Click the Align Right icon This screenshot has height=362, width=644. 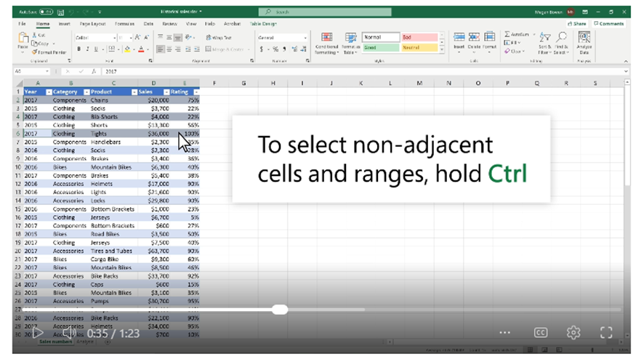tap(178, 49)
